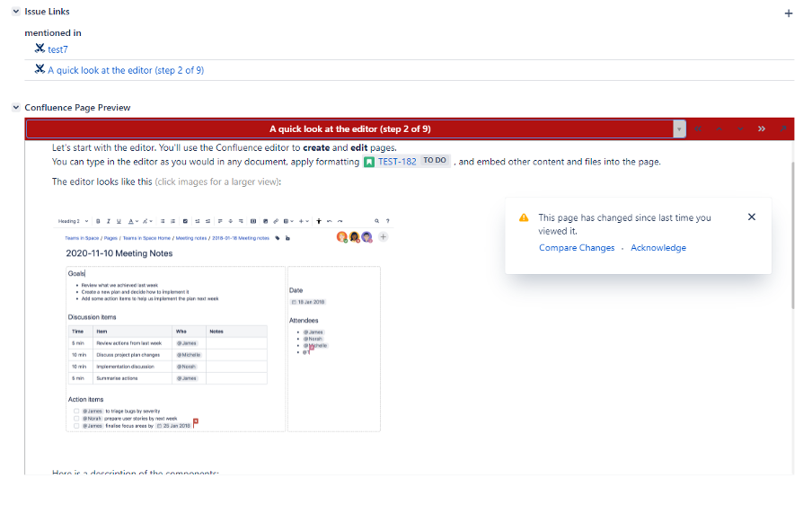This screenshot has width=812, height=505.
Task: Click the Compare Changes link
Action: click(577, 248)
